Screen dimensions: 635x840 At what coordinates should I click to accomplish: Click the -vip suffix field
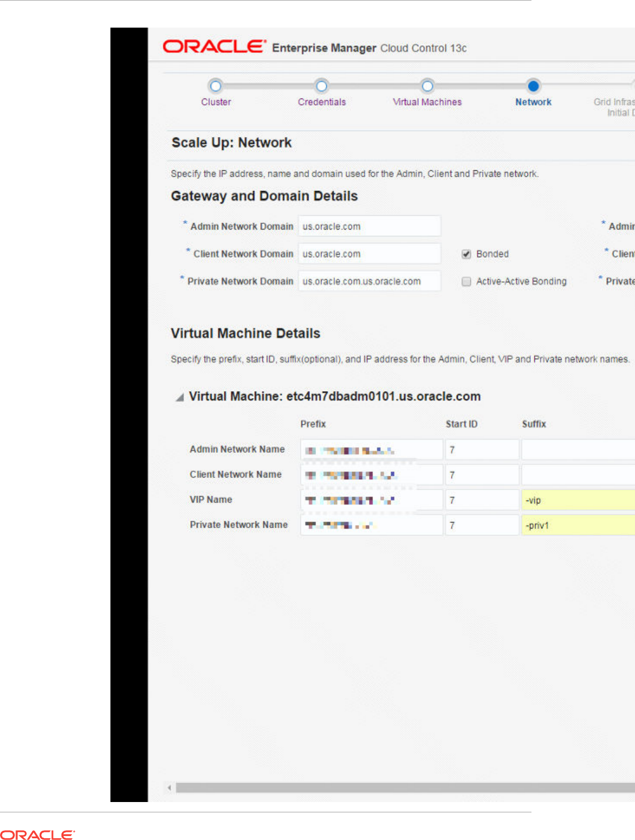pyautogui.click(x=578, y=500)
